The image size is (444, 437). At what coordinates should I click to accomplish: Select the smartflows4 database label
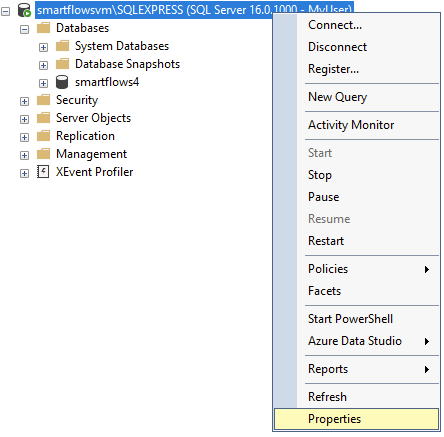pyautogui.click(x=107, y=82)
